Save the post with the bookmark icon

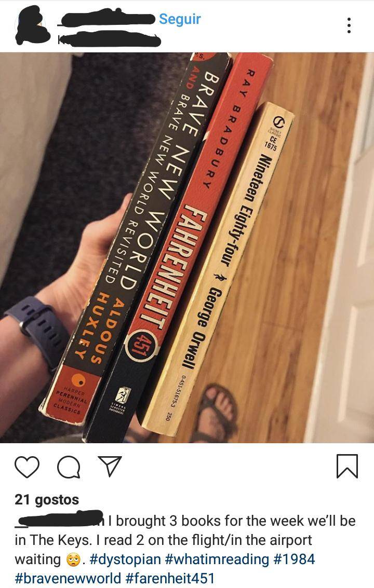348,466
